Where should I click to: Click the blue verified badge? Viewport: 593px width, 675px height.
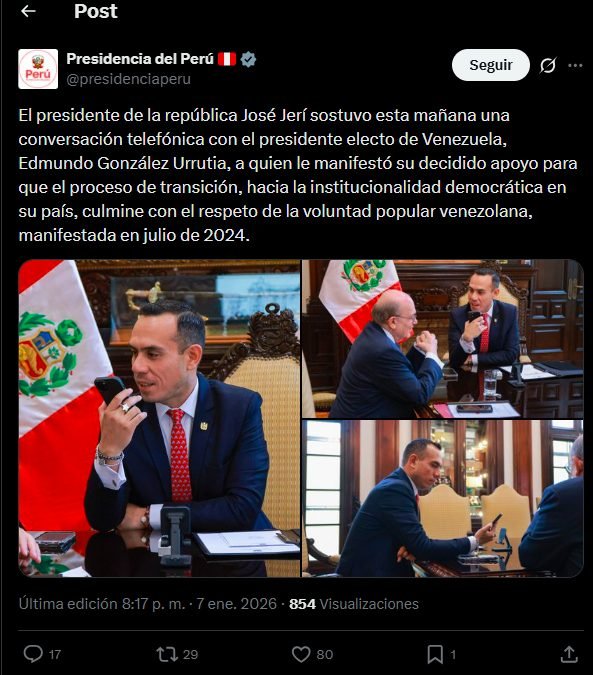click(x=248, y=59)
